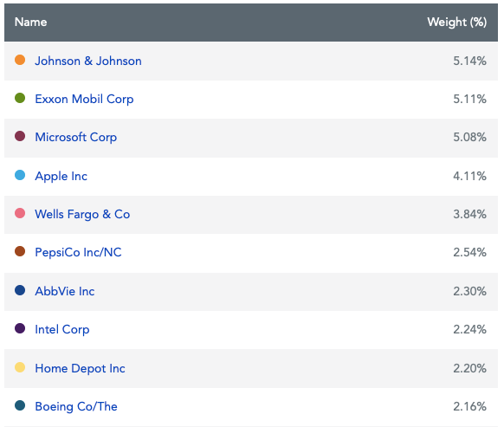The height and width of the screenshot is (427, 504).
Task: Open the PepsiCo Inc/NC link
Action: pyautogui.click(x=78, y=252)
